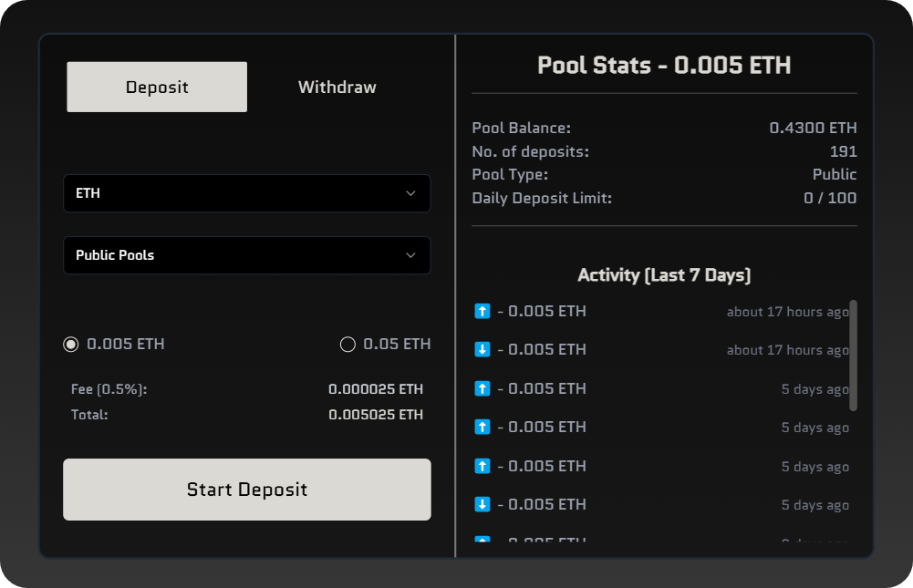Screen dimensions: 913x588
Task: Click the down-arrow icon in the second activity row
Action: click(x=482, y=350)
